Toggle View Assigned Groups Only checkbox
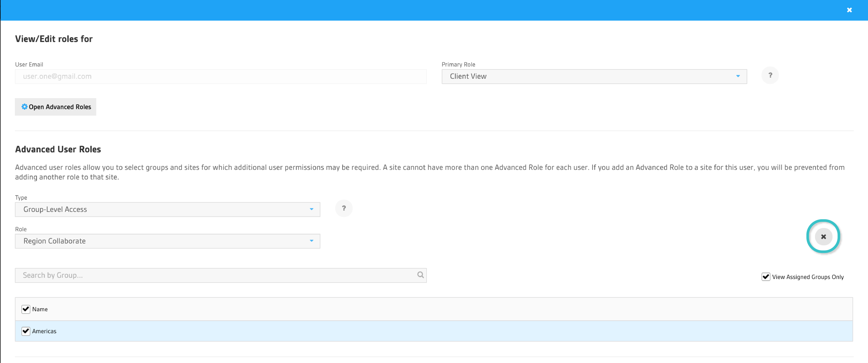This screenshot has width=868, height=363. click(766, 277)
